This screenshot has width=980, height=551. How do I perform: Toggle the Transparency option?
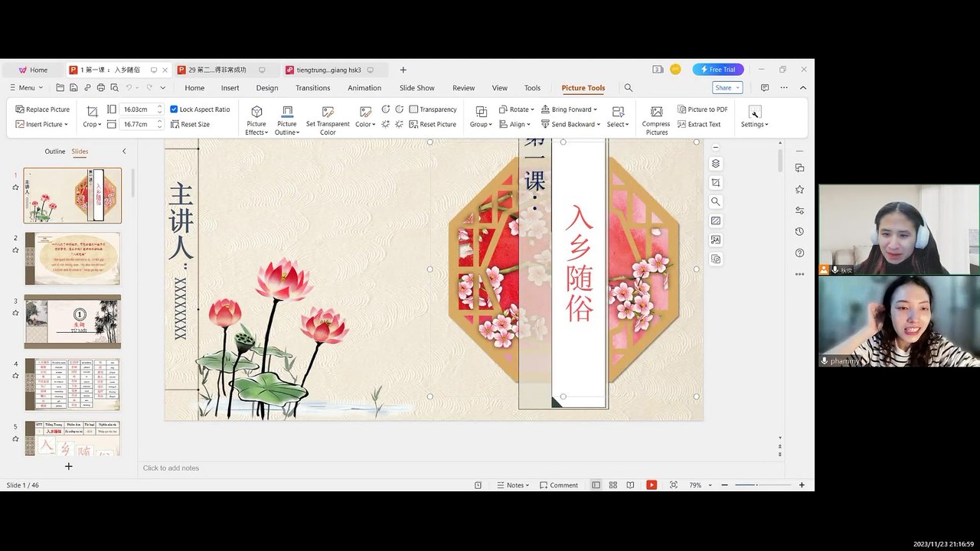pyautogui.click(x=433, y=109)
